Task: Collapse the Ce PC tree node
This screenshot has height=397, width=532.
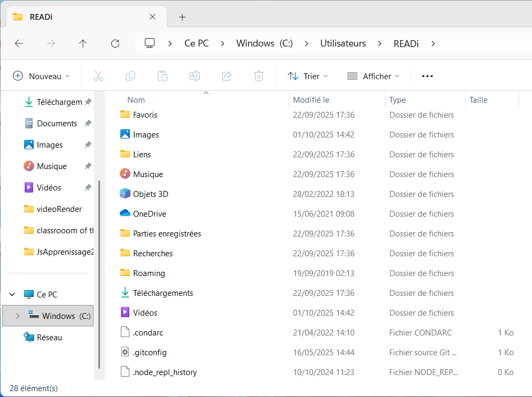Action: (12, 294)
